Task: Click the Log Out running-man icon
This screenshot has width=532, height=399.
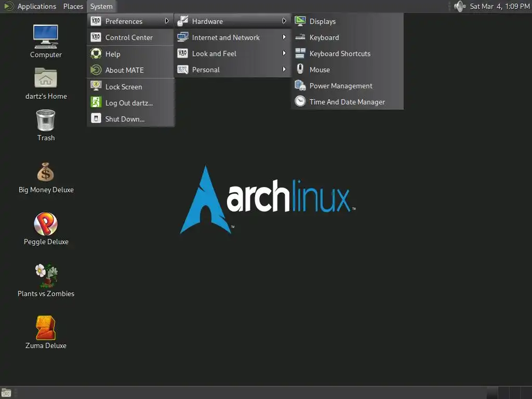Action: [x=96, y=102]
